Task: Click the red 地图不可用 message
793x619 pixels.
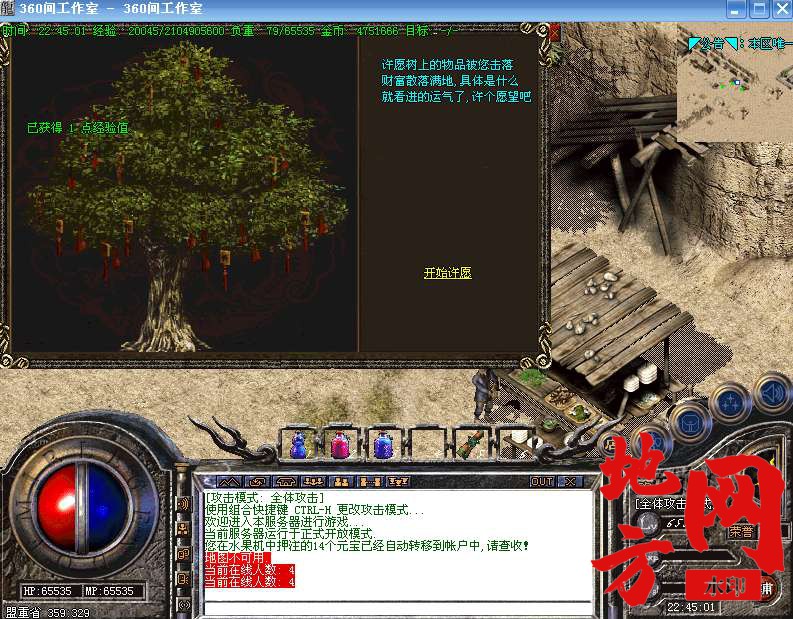Action: 237,558
